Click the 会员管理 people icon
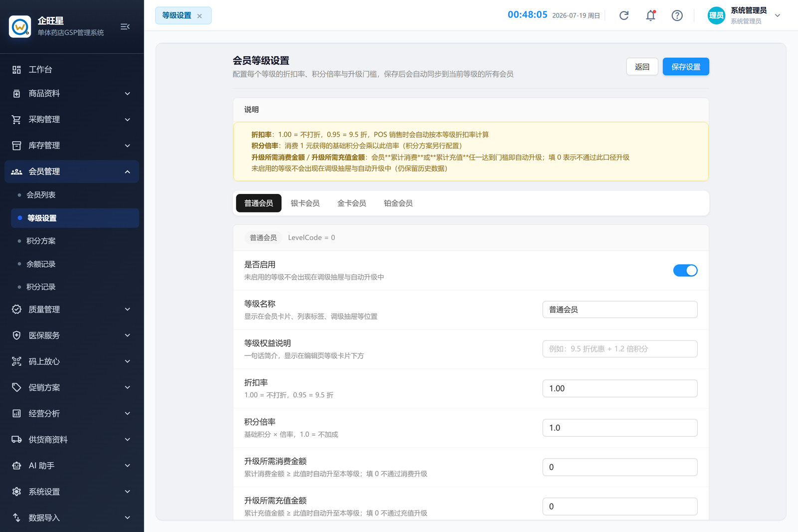Image resolution: width=798 pixels, height=532 pixels. click(x=16, y=172)
